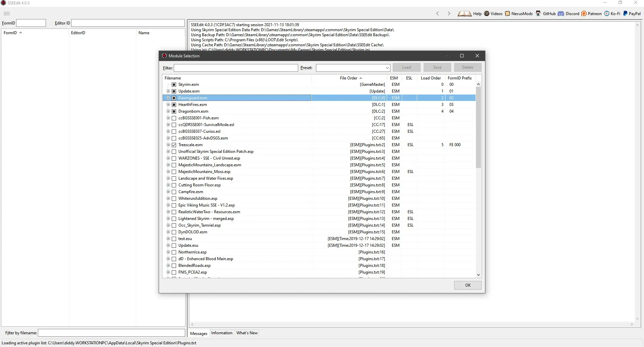Sort by Load Order column header

431,78
